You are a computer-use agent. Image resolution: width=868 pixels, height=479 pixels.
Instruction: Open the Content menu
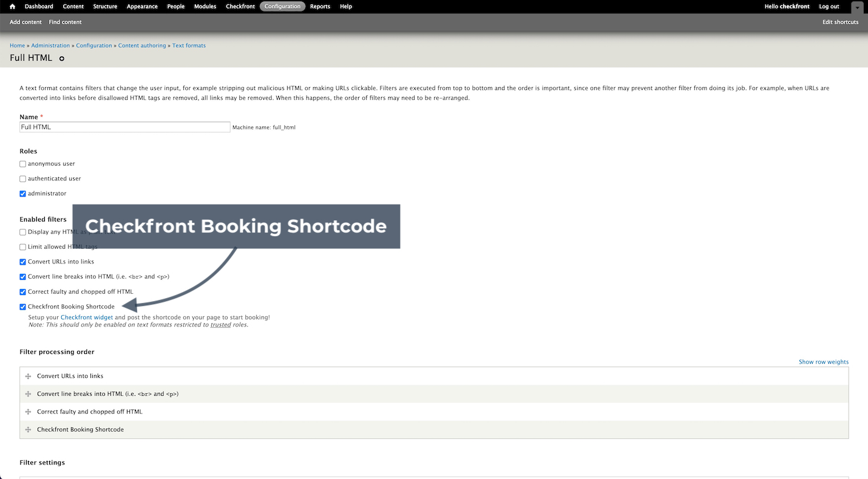[73, 7]
